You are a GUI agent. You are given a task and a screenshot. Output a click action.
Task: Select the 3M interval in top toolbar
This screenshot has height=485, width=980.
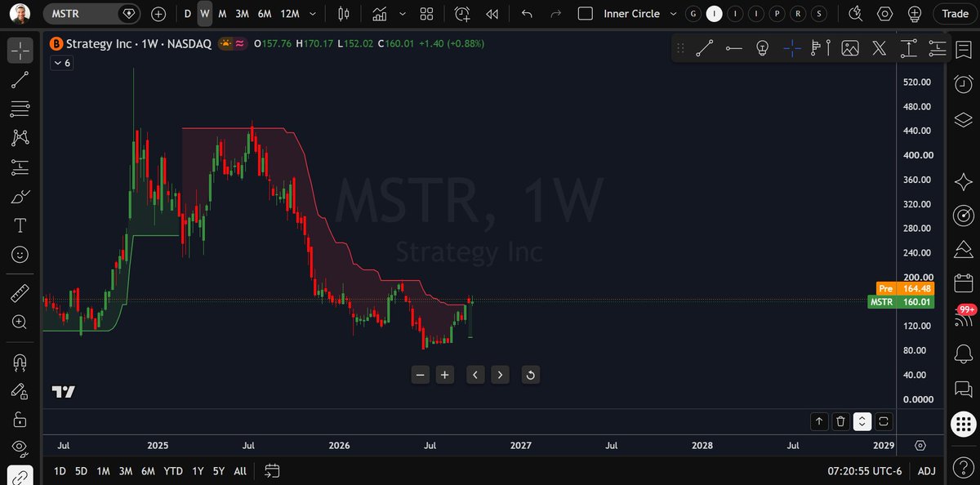click(x=242, y=14)
